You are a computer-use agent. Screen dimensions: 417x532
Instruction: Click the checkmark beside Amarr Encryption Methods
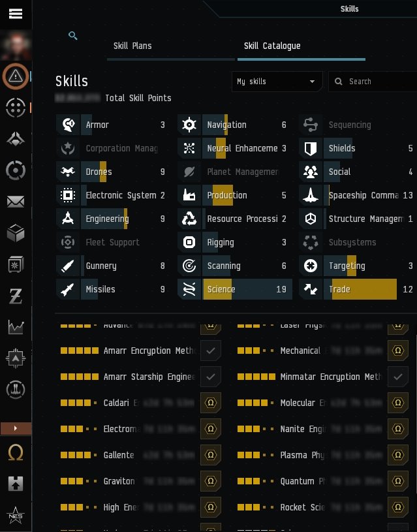click(211, 351)
